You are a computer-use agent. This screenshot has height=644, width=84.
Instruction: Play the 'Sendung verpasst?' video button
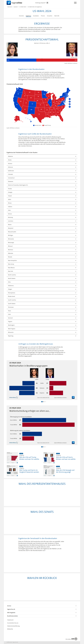(47, 3)
